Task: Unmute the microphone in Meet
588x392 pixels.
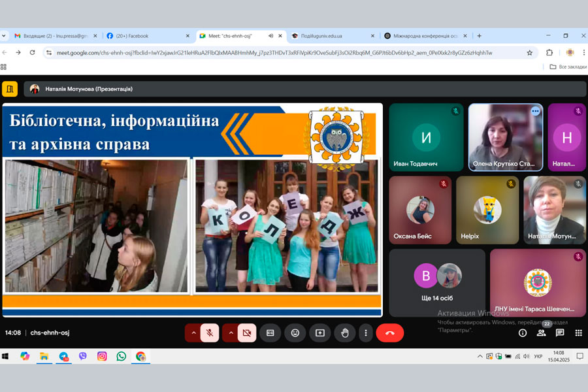Action: [x=210, y=333]
